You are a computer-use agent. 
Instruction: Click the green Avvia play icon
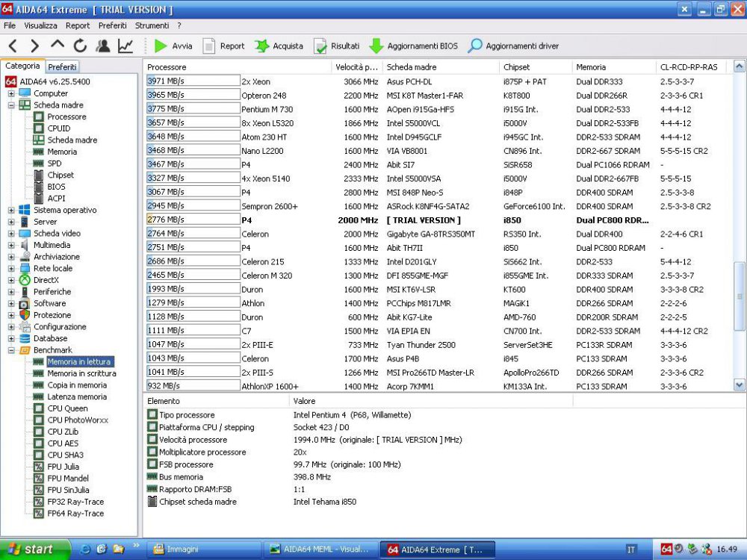click(161, 46)
